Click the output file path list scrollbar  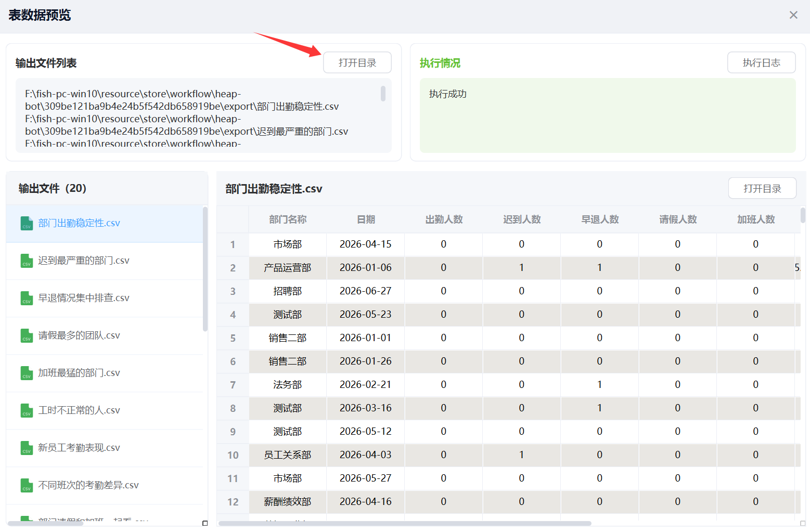coord(383,94)
